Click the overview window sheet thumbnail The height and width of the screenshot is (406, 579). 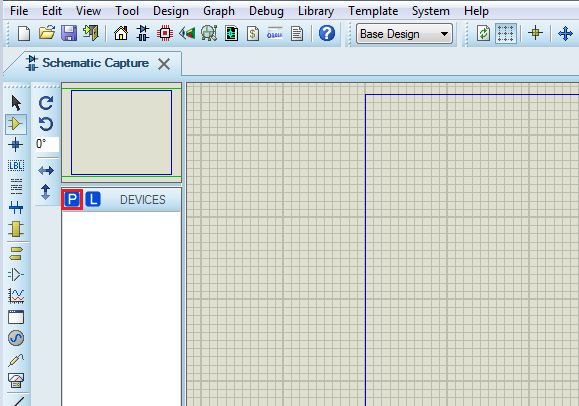121,132
